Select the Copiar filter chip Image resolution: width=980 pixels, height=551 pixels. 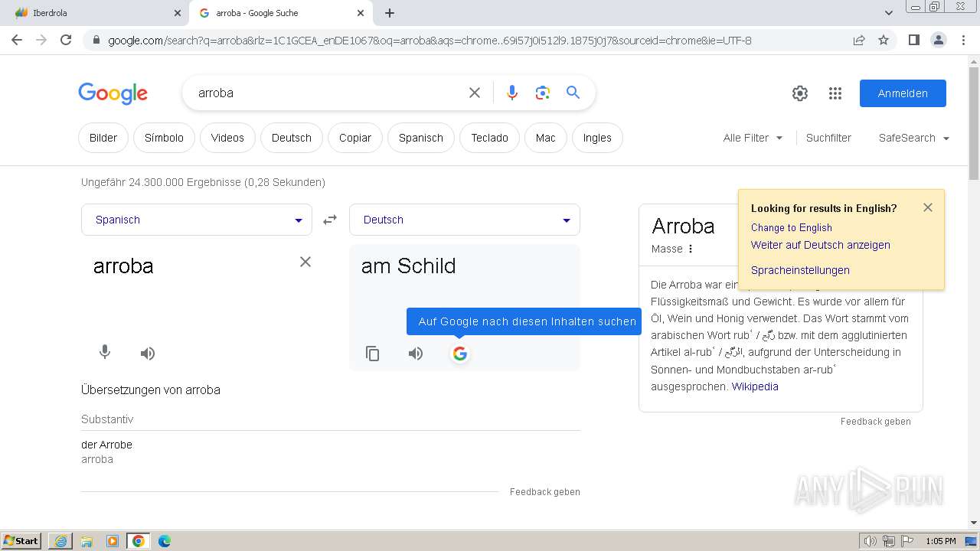point(355,138)
